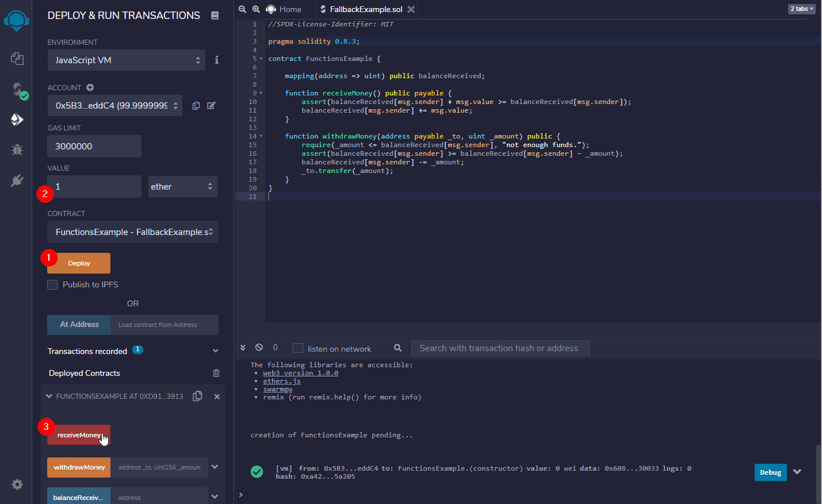The width and height of the screenshot is (822, 504).
Task: Click the Gas Limit input field
Action: pyautogui.click(x=94, y=146)
